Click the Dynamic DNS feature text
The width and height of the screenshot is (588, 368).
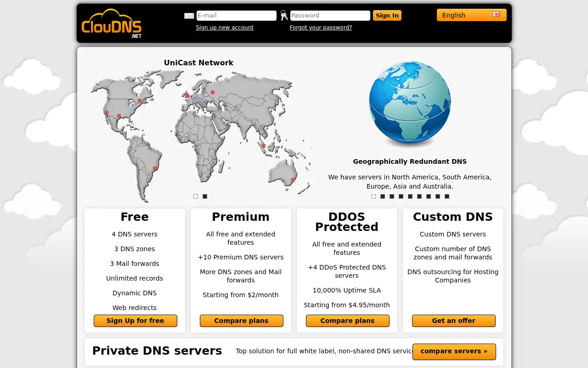(135, 293)
